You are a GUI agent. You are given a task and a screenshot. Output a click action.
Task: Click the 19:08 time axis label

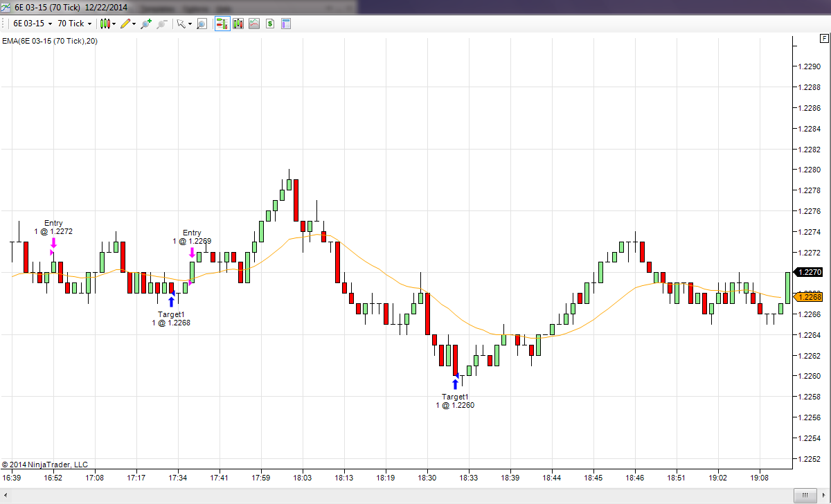pyautogui.click(x=760, y=478)
